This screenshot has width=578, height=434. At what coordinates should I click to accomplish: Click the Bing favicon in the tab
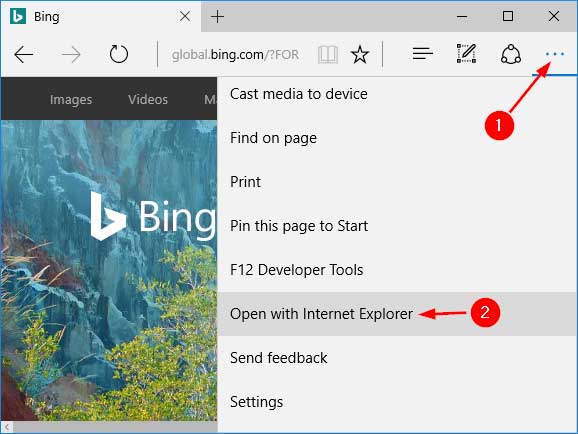18,17
